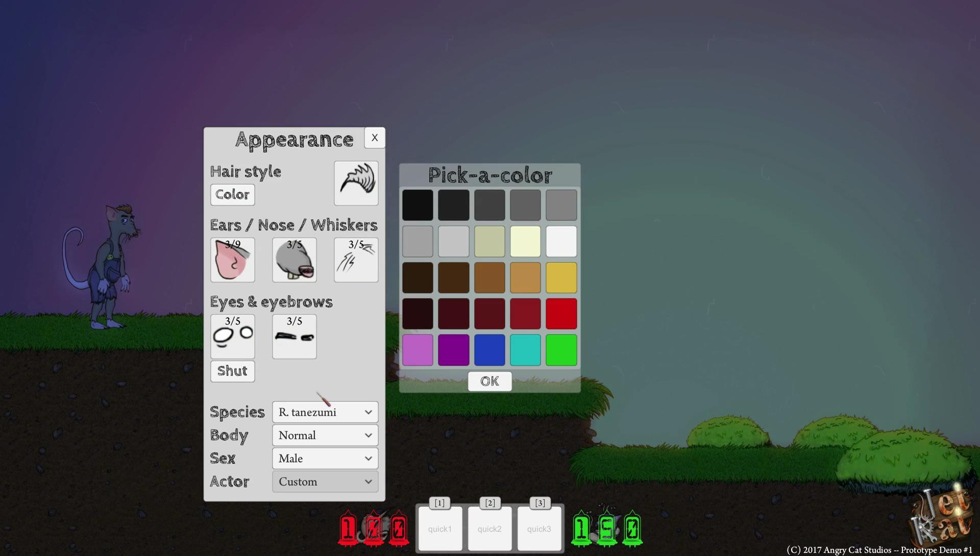Open the Actor dropdown
The width and height of the screenshot is (980, 556).
click(x=325, y=482)
